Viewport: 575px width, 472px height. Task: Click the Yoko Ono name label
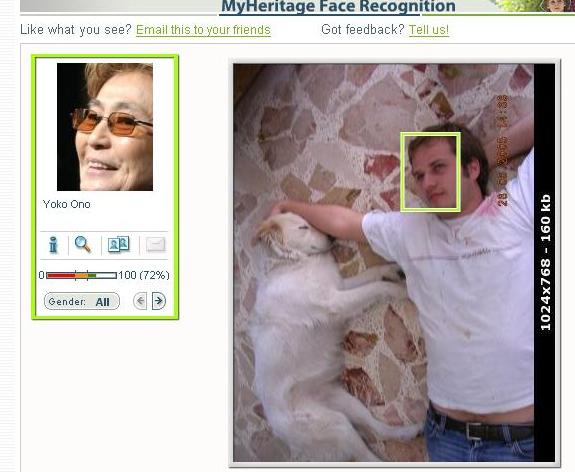pyautogui.click(x=66, y=204)
